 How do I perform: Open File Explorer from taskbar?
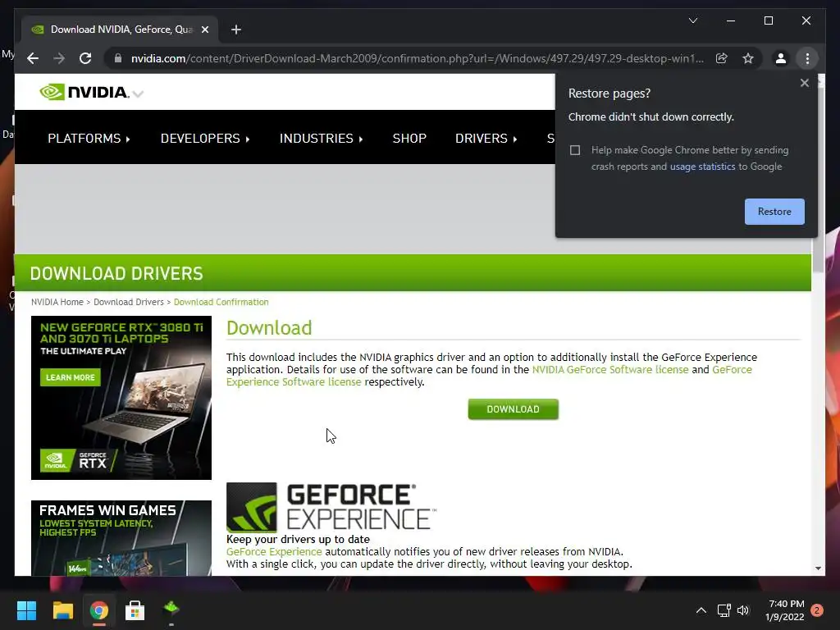click(62, 610)
